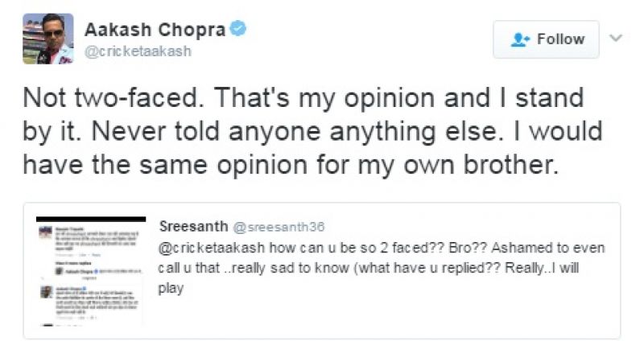The height and width of the screenshot is (341, 644).
Task: Click the person-plus icon in Follow
Action: [x=520, y=39]
